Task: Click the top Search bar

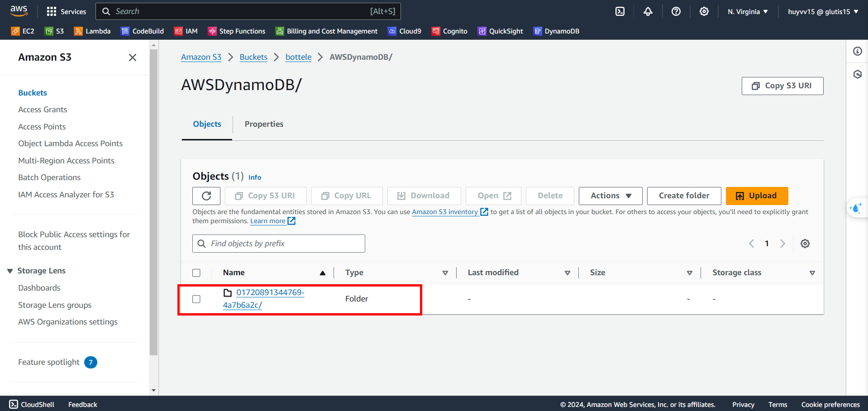Action: (248, 11)
